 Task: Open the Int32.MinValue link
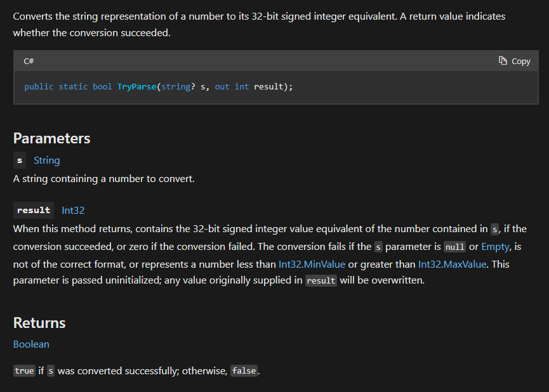[312, 264]
